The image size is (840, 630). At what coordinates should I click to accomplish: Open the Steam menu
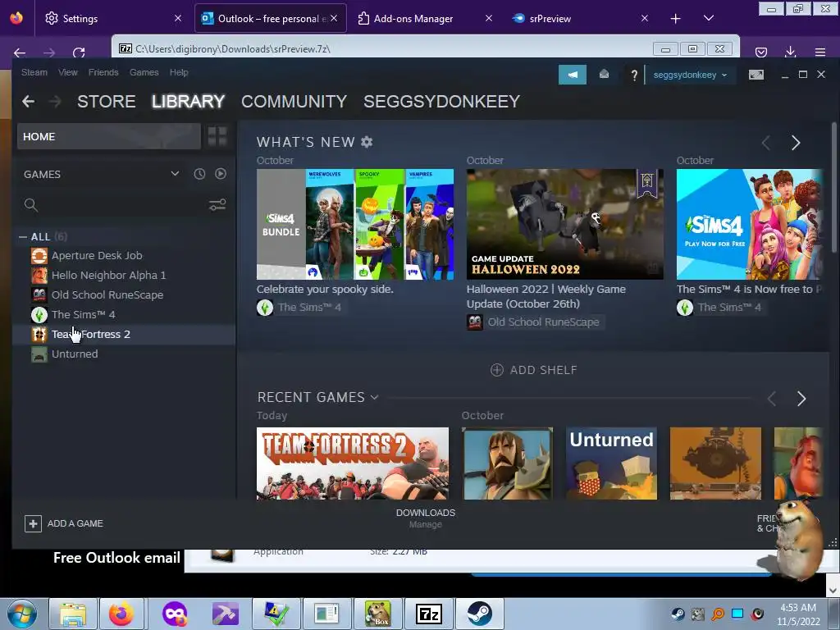(34, 72)
